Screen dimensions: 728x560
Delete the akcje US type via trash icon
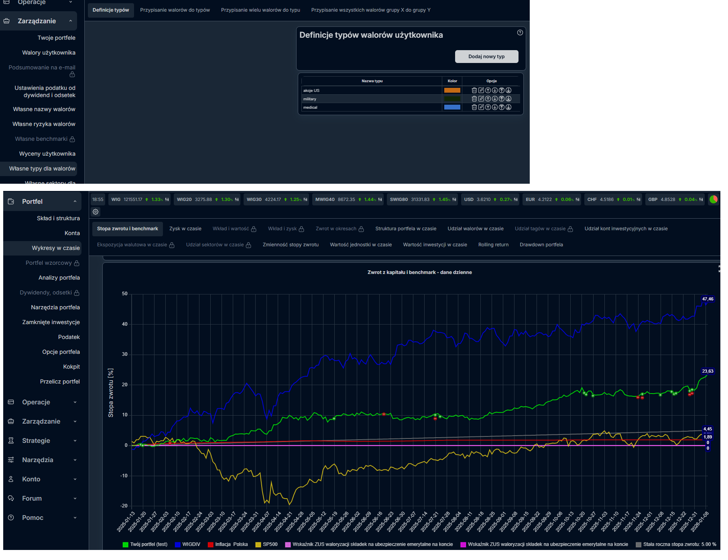(474, 90)
